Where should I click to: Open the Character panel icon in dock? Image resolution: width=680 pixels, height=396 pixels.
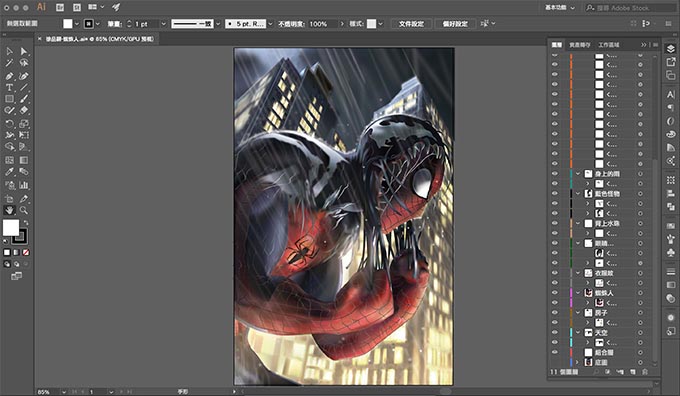pos(670,94)
